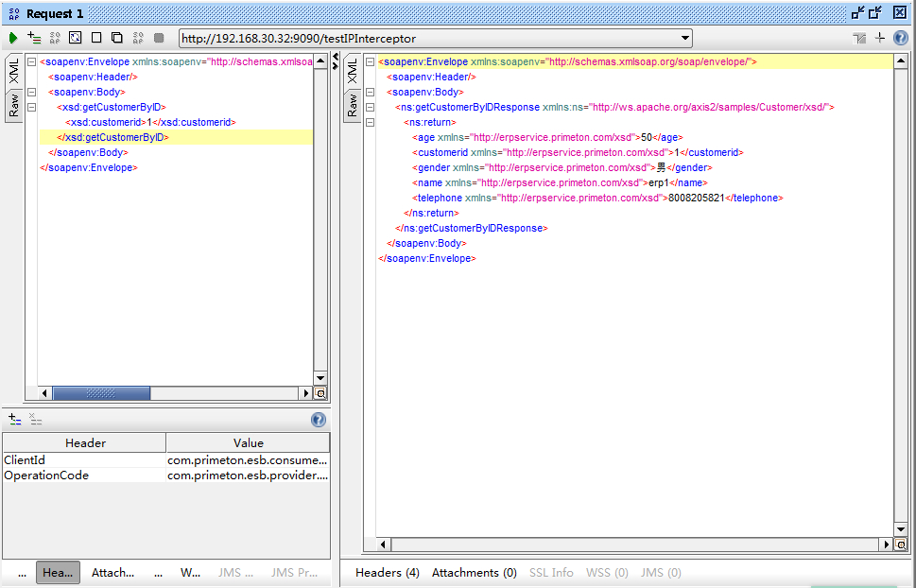Add this request to a TestCase
Screen dimensions: 916x588
(34, 38)
